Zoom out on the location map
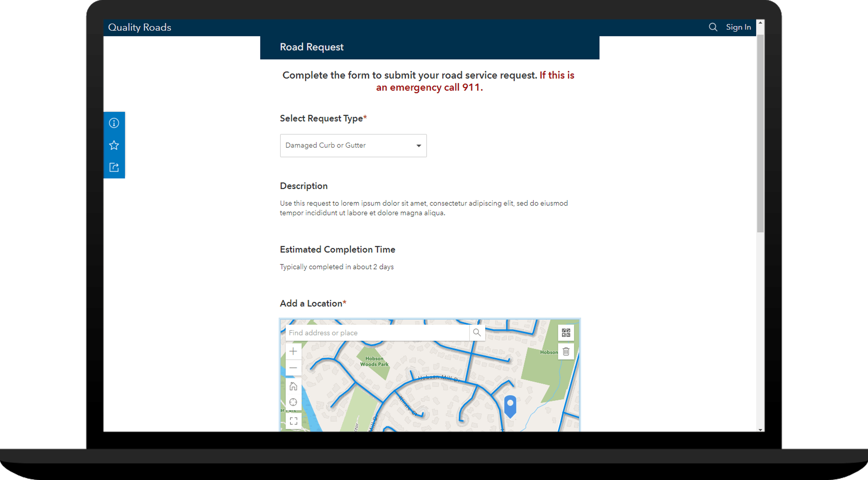 293,368
